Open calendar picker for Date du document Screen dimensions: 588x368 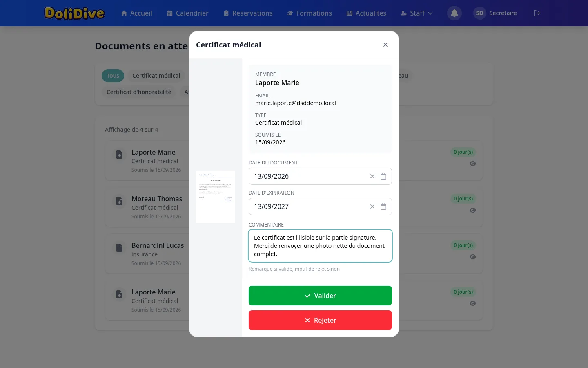[383, 176]
